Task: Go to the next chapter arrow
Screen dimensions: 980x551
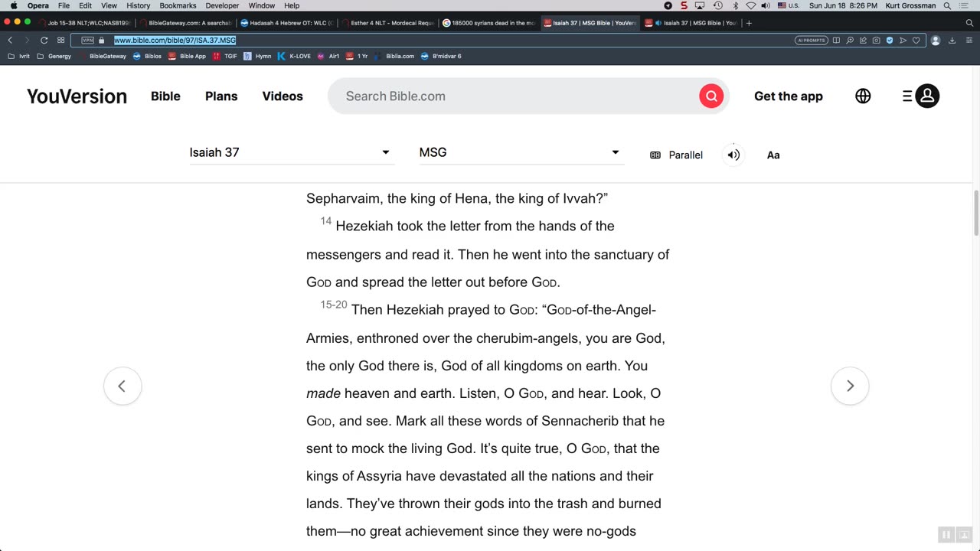Action: point(850,386)
